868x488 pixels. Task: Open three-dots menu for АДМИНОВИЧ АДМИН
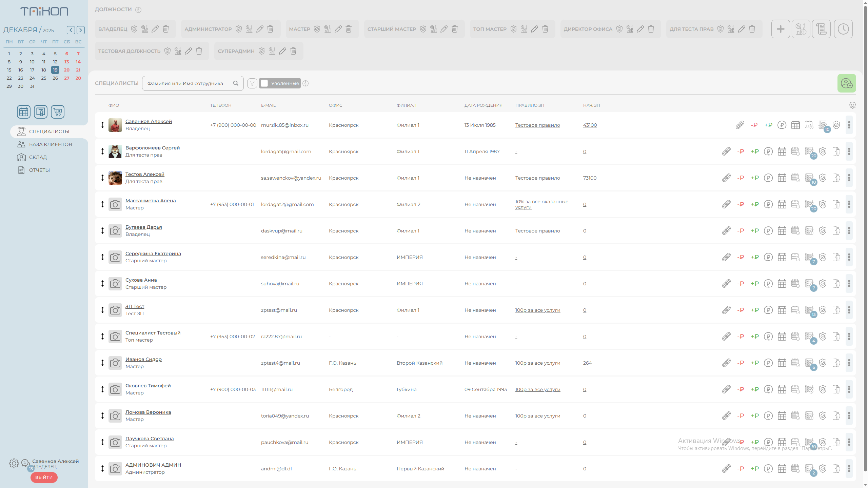coord(849,469)
